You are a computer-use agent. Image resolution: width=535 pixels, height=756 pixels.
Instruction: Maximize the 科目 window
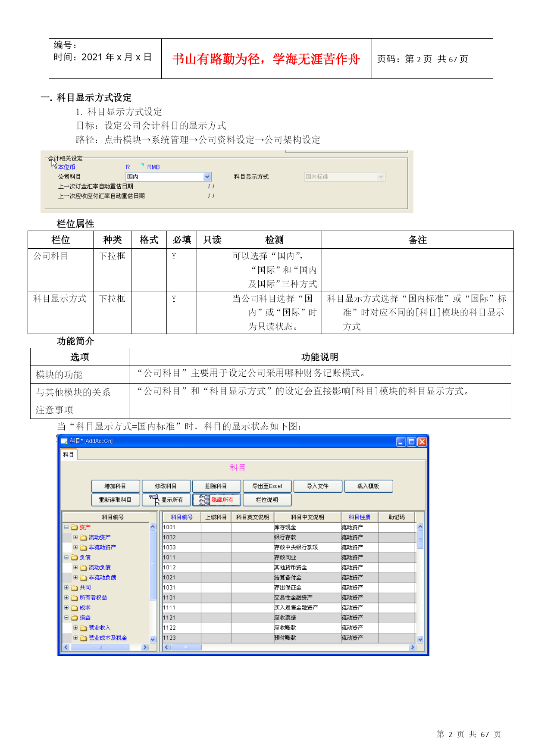(412, 442)
